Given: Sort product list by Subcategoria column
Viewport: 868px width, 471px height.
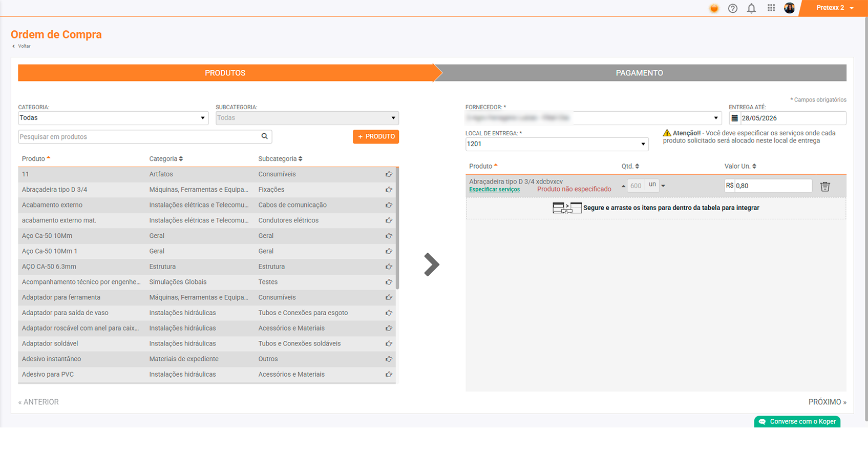Looking at the screenshot, I should click(x=280, y=159).
